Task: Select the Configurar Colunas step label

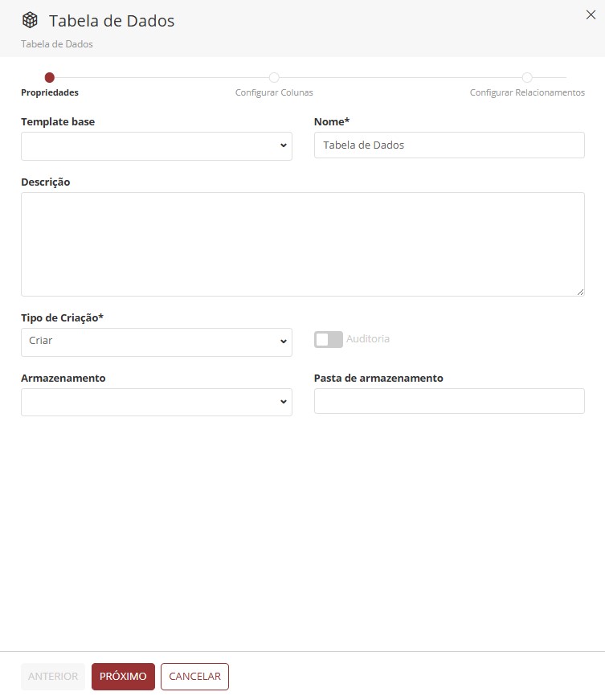Action: [274, 93]
